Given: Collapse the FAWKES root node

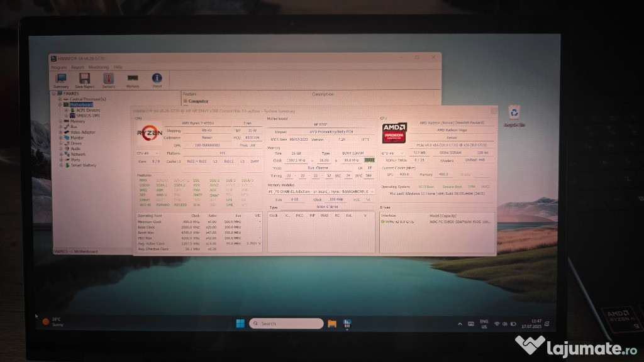Looking at the screenshot, I should pos(54,94).
